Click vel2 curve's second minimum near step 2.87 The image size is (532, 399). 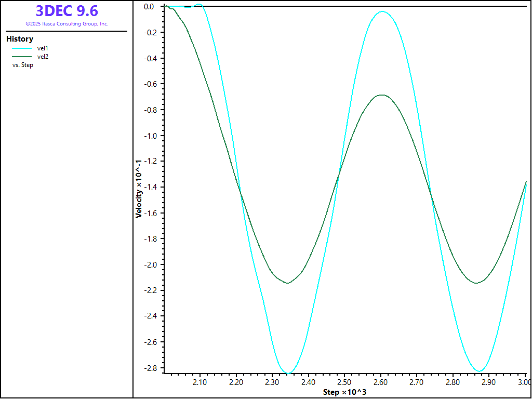[x=476, y=283]
